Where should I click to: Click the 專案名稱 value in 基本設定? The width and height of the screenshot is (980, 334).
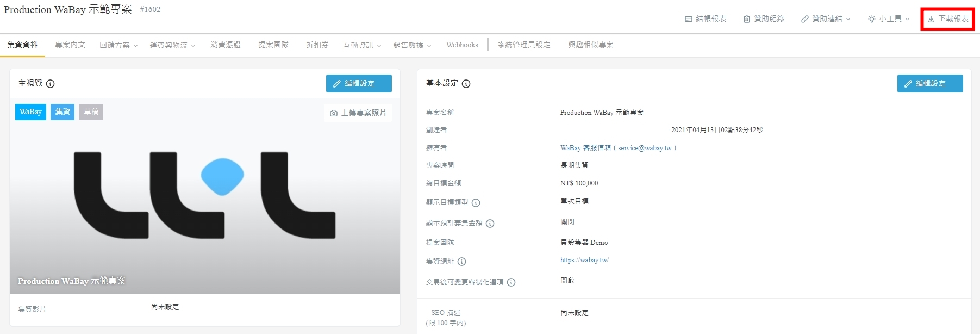pos(602,113)
